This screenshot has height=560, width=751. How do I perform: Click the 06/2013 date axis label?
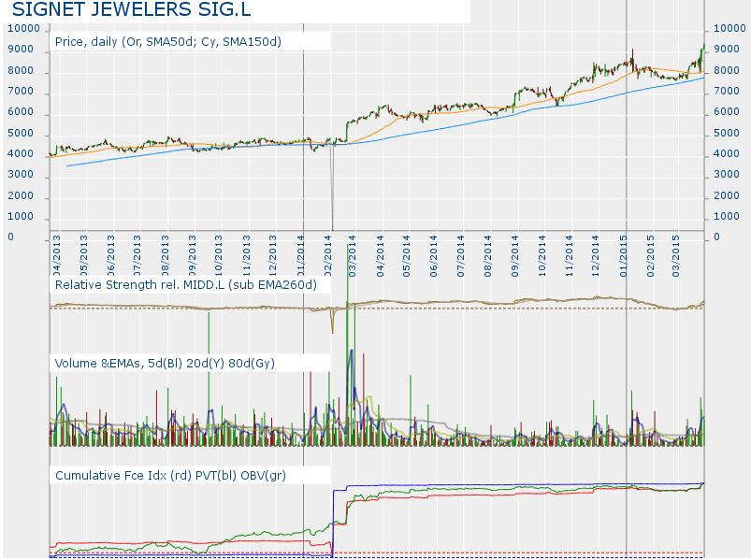click(x=111, y=256)
